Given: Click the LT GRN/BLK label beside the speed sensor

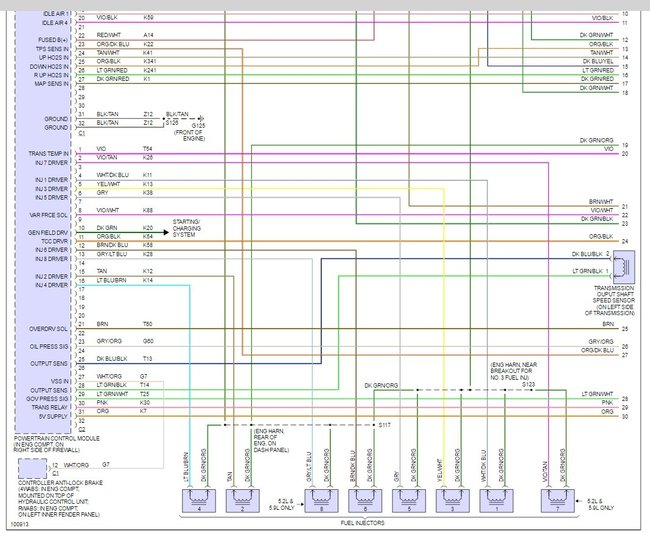Looking at the screenshot, I should click(587, 271).
